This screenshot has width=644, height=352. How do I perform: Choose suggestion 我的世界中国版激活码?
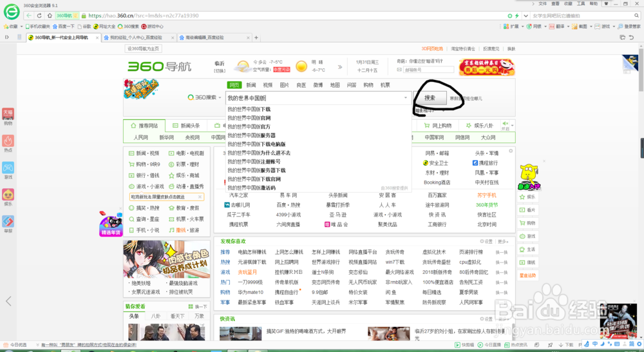pos(251,188)
